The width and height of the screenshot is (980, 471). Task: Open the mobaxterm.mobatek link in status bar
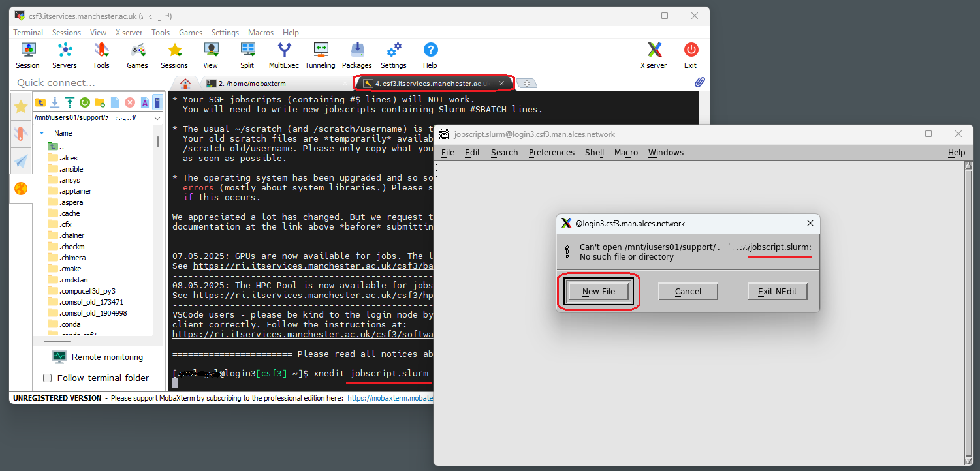coord(390,398)
